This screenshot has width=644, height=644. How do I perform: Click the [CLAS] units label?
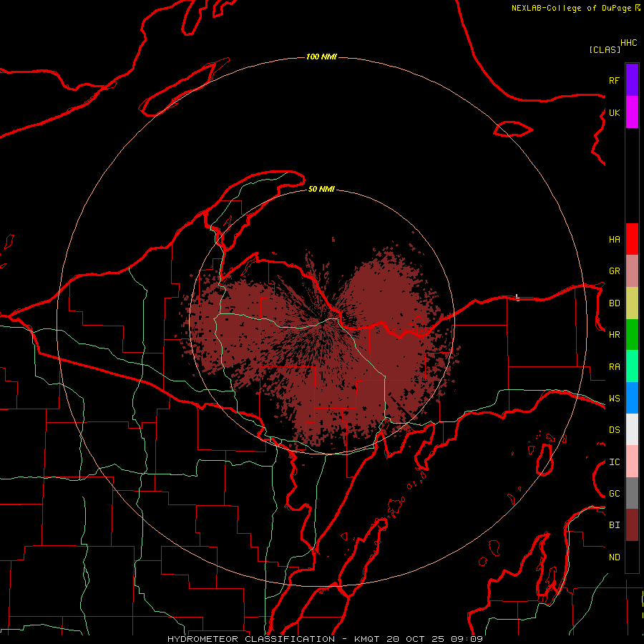pos(605,49)
